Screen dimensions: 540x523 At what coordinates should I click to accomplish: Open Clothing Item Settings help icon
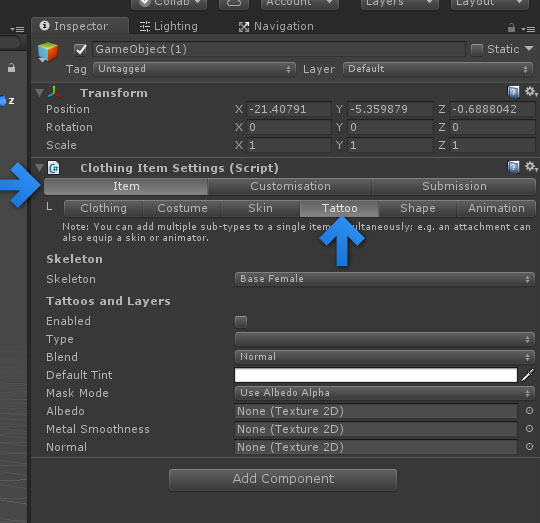[x=513, y=167]
